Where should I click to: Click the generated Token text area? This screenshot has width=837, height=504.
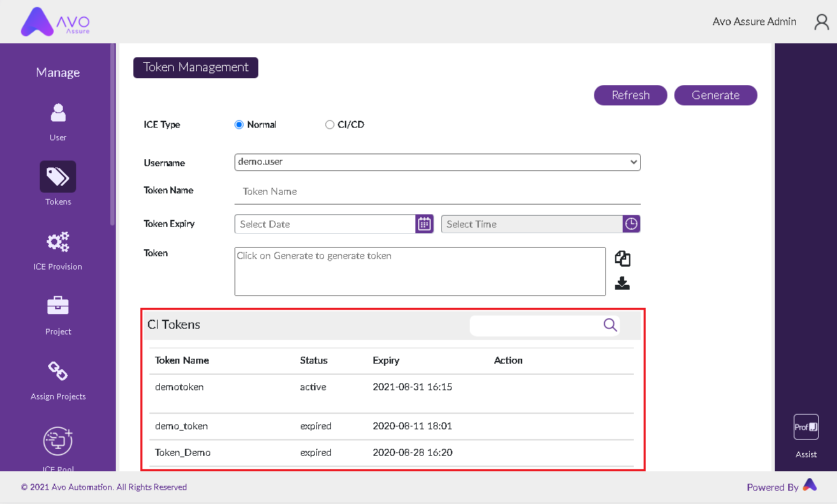pos(420,272)
